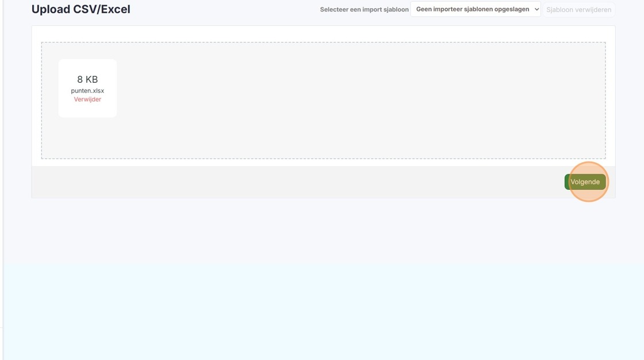The height and width of the screenshot is (360, 644).
Task: Click the Upload CSV/Excel heading
Action: [x=81, y=9]
